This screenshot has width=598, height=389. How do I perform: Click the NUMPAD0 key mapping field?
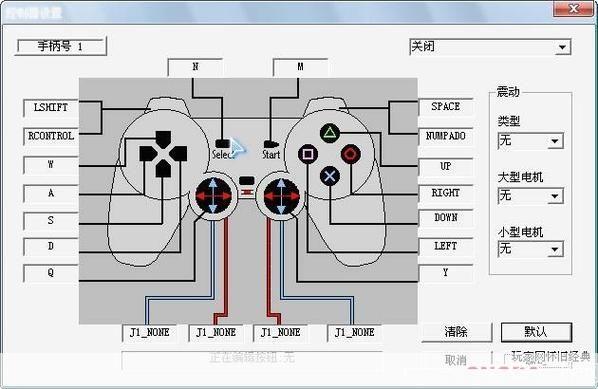[x=445, y=137]
